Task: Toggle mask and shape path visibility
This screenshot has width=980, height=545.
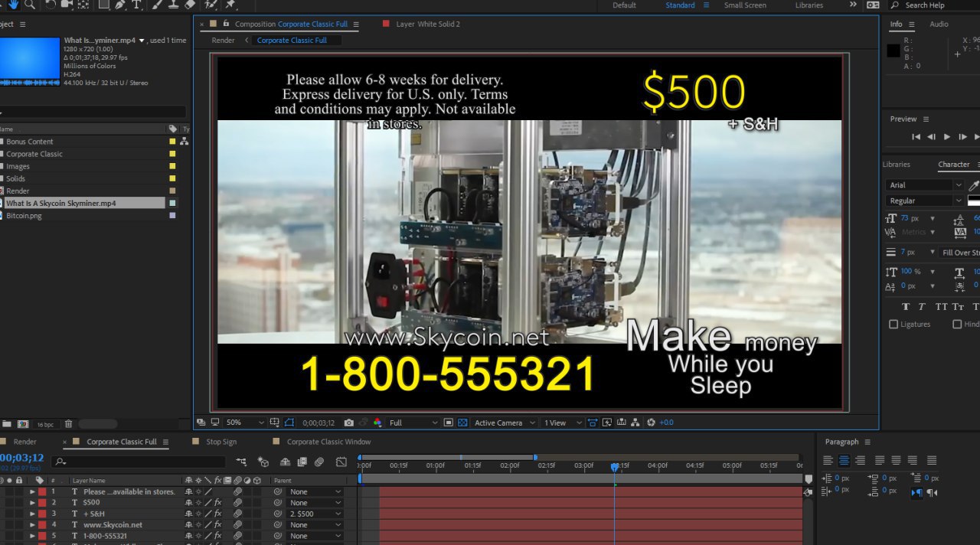Action: [289, 423]
